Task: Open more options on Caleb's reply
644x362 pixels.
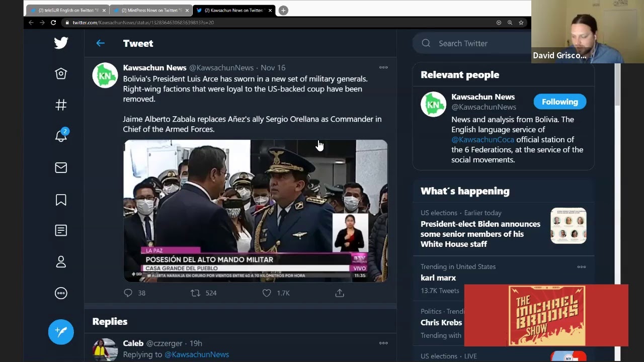Action: pyautogui.click(x=383, y=343)
